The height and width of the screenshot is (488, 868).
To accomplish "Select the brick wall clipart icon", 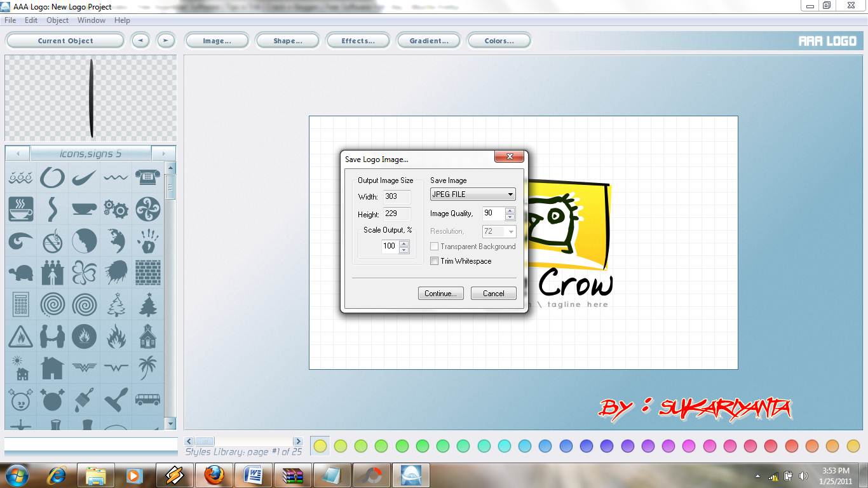I will (x=148, y=273).
